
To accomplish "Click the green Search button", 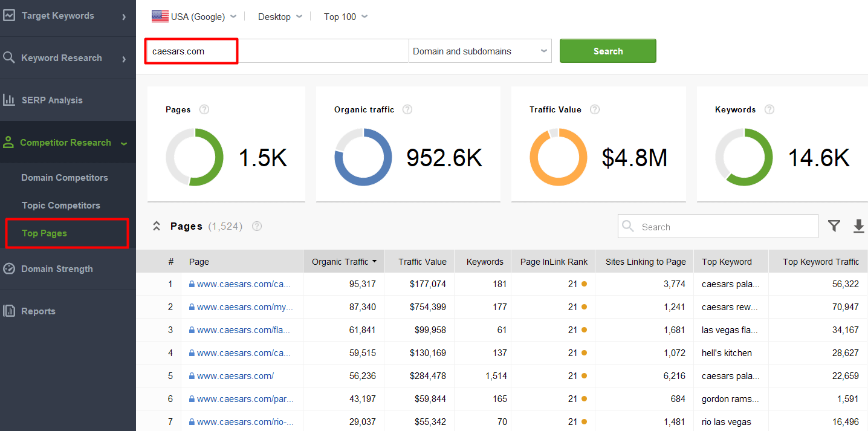I will [x=607, y=51].
